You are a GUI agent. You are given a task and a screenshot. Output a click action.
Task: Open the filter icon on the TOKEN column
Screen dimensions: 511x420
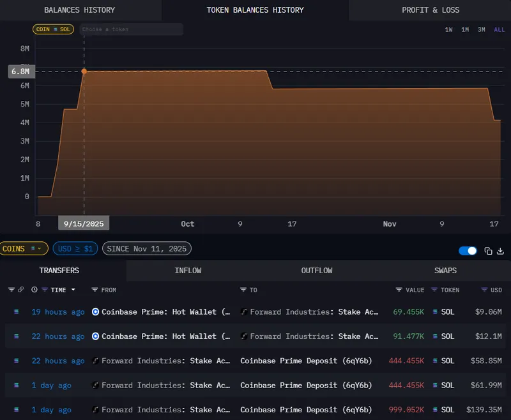click(436, 290)
